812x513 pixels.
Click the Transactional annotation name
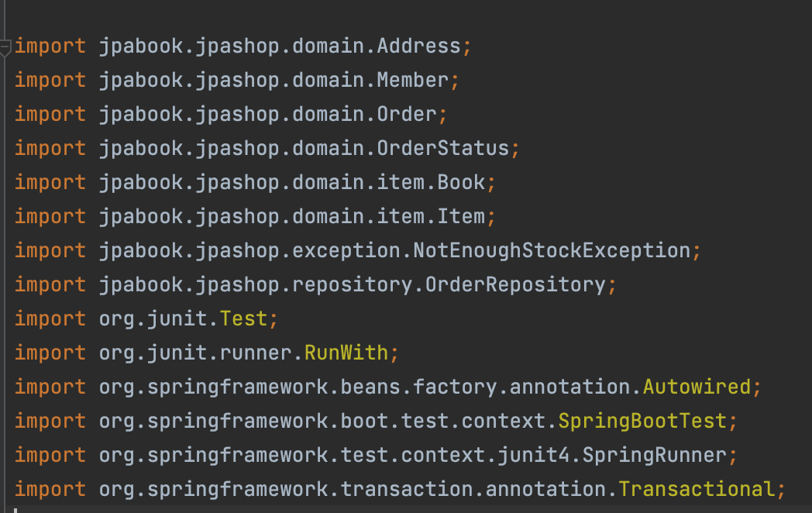coord(697,490)
